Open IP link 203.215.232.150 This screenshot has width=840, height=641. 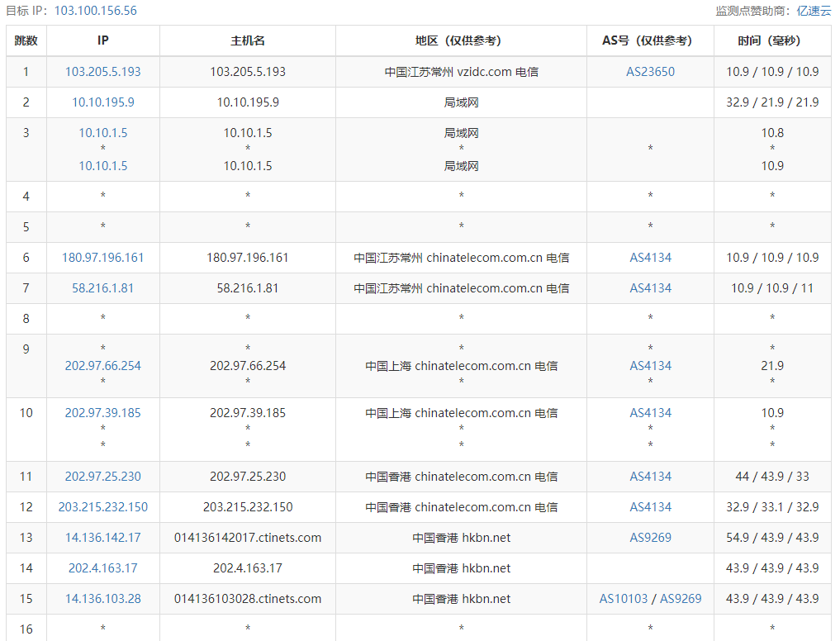coord(103,507)
